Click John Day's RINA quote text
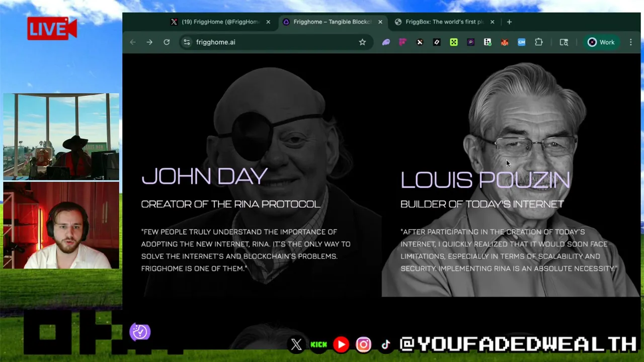This screenshot has width=644, height=362. (246, 250)
